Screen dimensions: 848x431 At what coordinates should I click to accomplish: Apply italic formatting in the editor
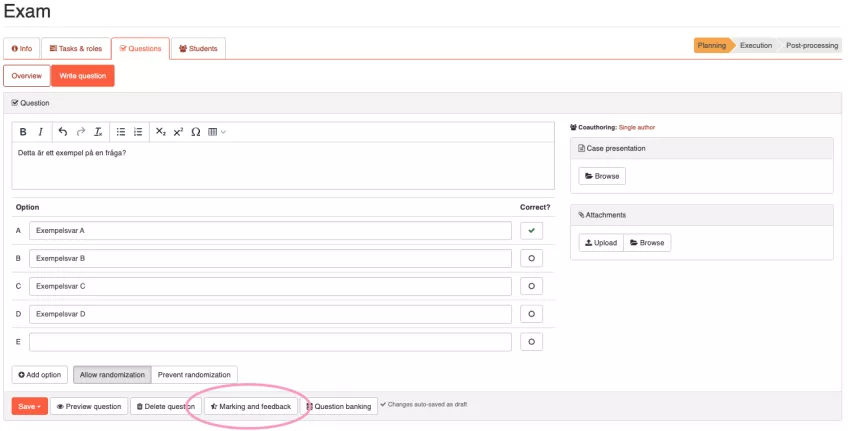click(41, 132)
